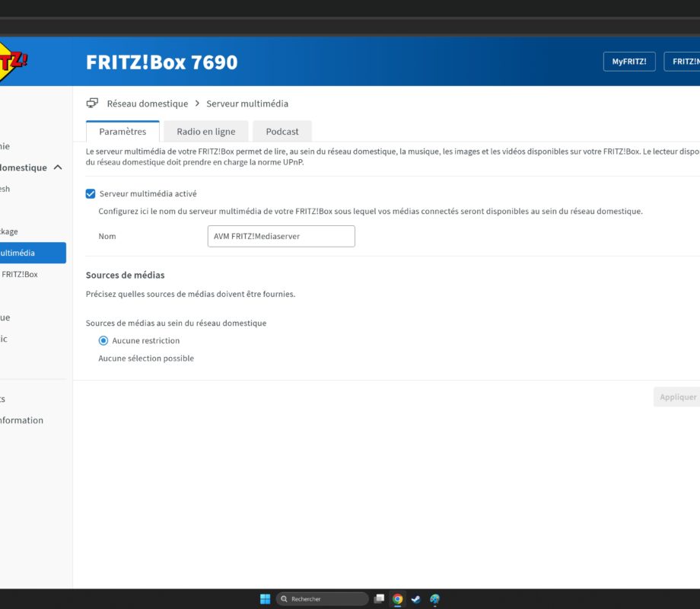Image resolution: width=700 pixels, height=609 pixels.
Task: Click the Rechercher taskbar search box
Action: pyautogui.click(x=323, y=599)
